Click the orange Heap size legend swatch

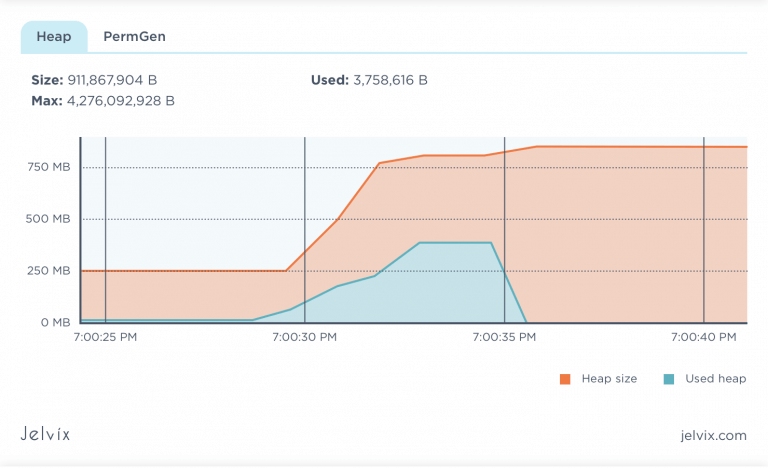[x=565, y=379]
